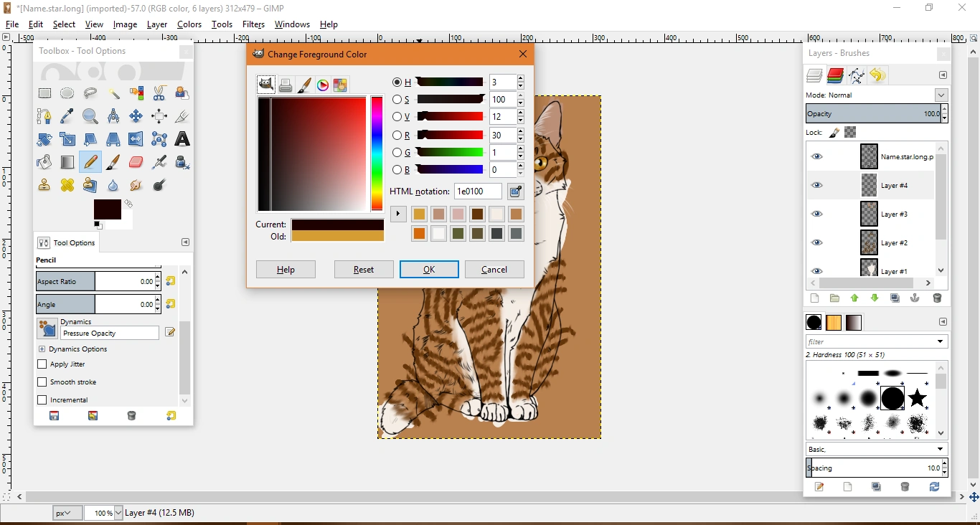Select the Paintbrush tool in the toolbox
The width and height of the screenshot is (980, 525).
coord(113,162)
